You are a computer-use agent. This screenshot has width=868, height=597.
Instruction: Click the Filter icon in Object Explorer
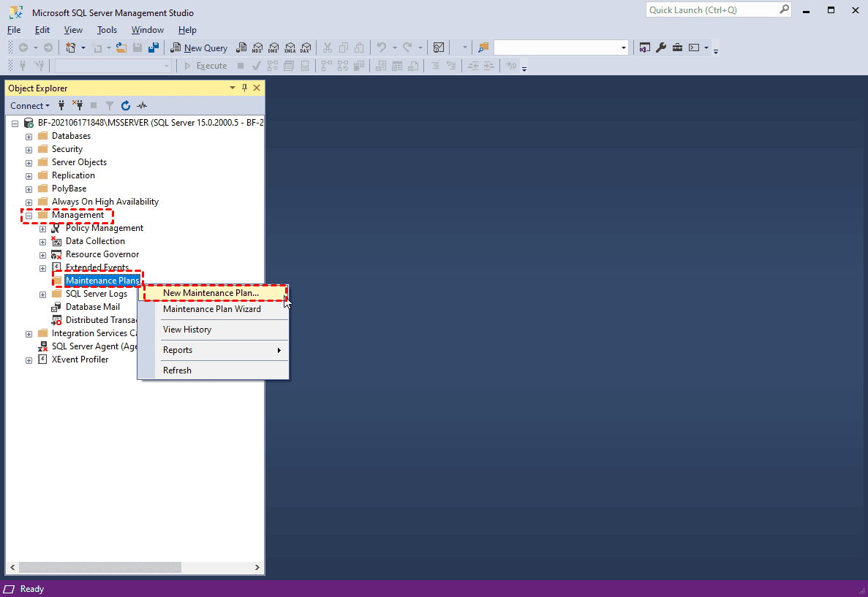click(110, 106)
